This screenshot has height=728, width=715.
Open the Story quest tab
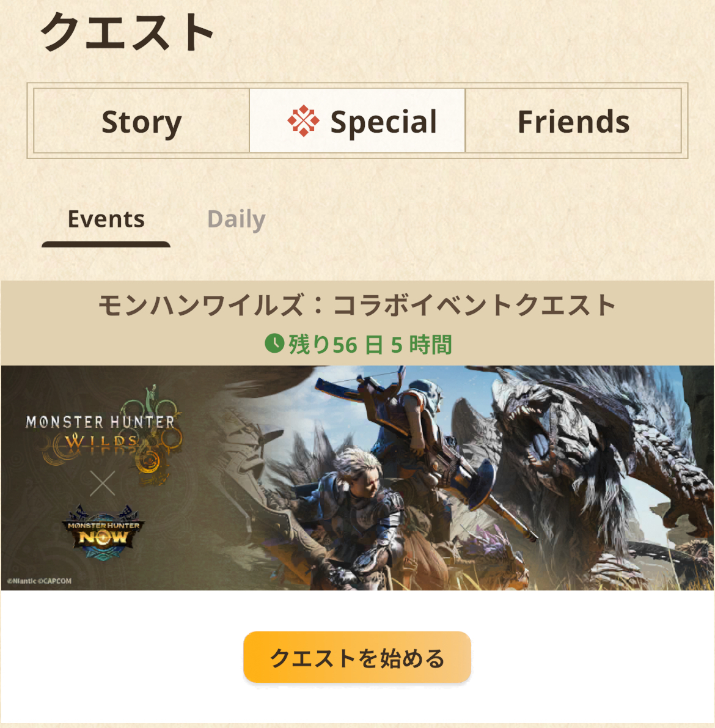(142, 120)
